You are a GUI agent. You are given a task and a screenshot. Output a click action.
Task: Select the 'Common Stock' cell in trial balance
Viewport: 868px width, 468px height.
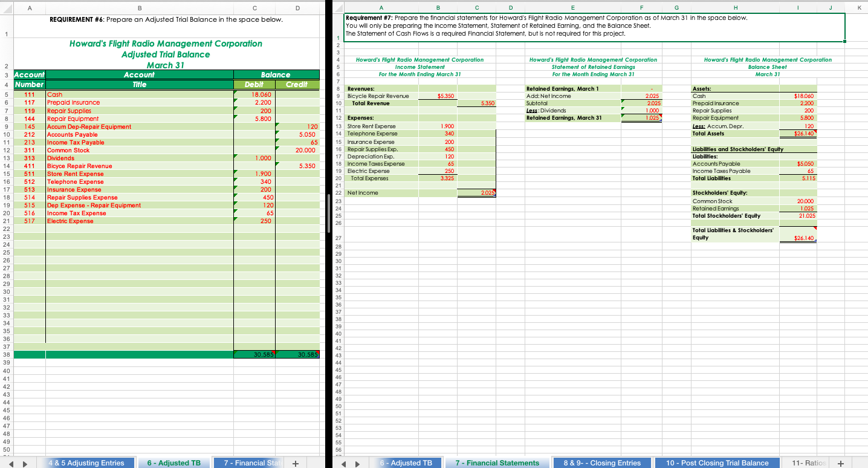click(139, 150)
